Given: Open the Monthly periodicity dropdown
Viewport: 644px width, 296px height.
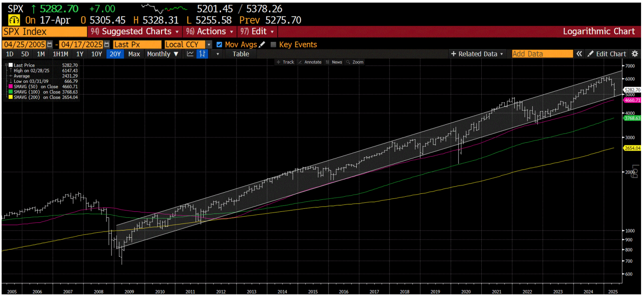Looking at the screenshot, I should [163, 54].
